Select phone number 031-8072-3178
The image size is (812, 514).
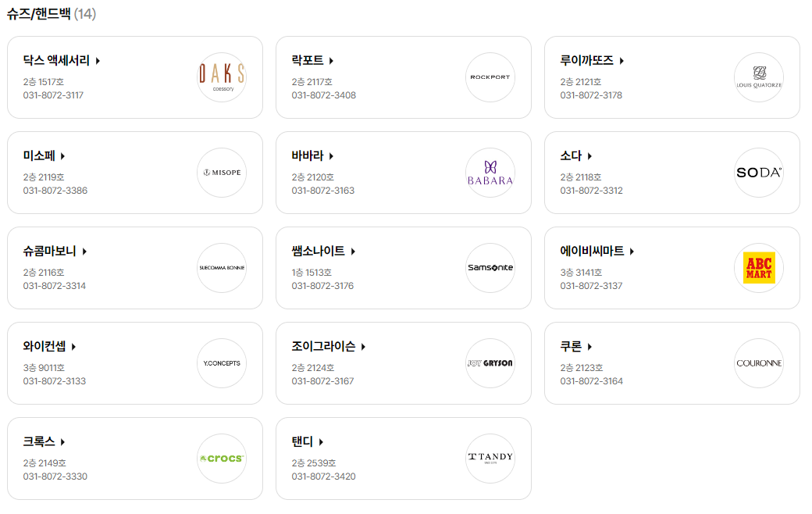pyautogui.click(x=591, y=95)
